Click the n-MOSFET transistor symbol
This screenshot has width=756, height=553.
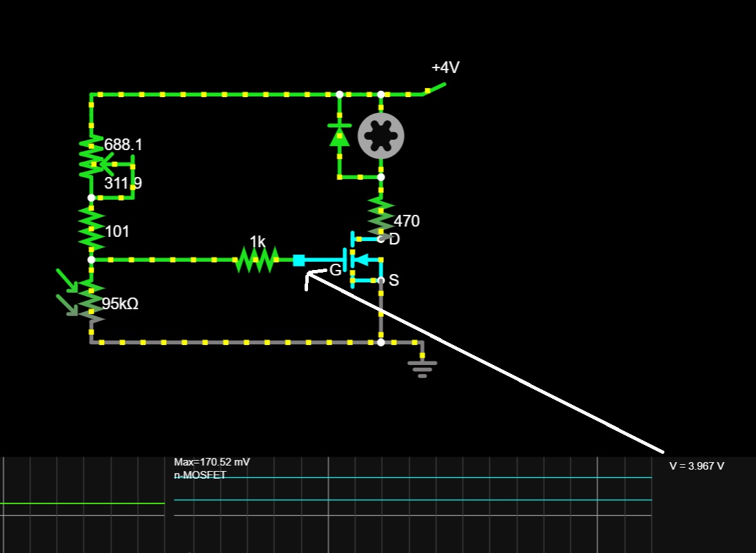pos(364,260)
